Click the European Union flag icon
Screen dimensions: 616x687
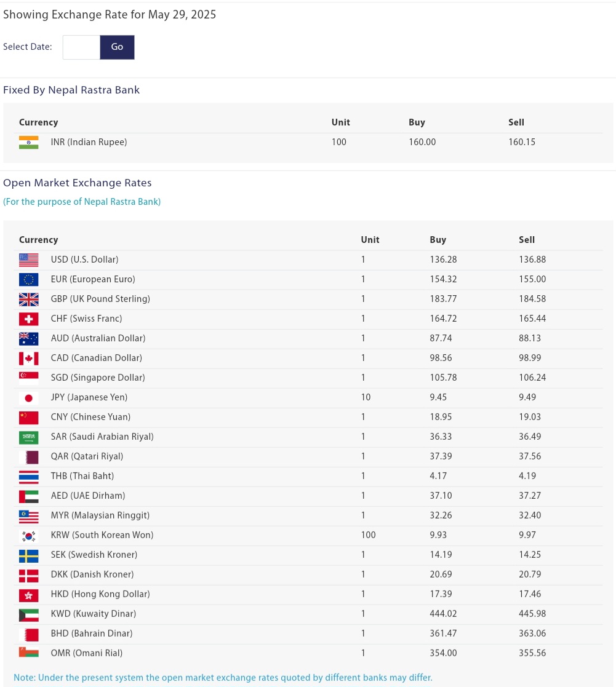point(29,279)
